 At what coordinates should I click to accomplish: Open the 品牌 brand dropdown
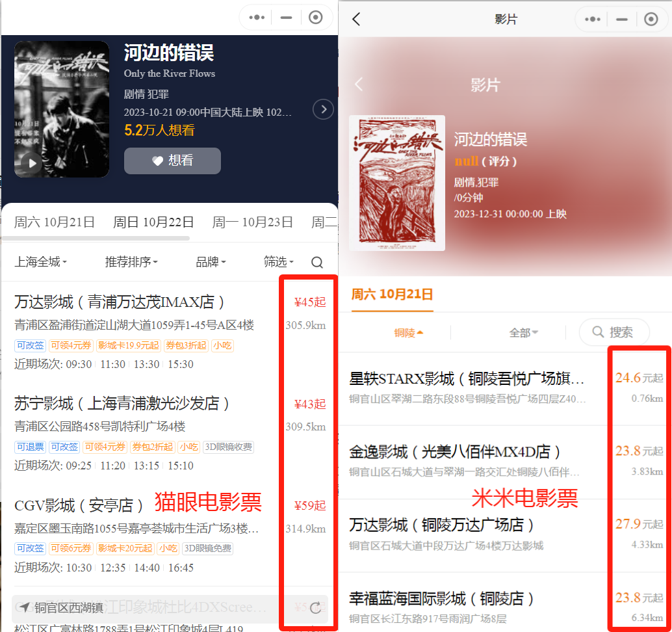point(211,262)
